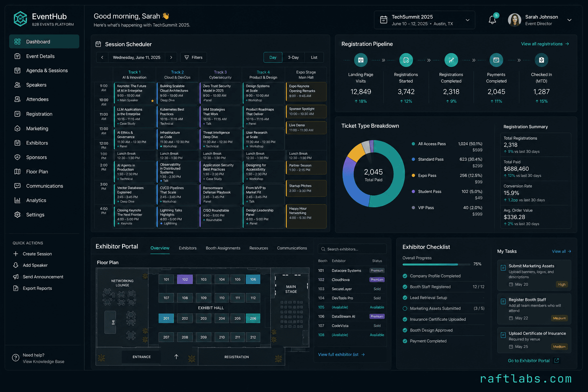This screenshot has height=392, width=588.
Task: Select Attendees in the sidebar
Action: [44, 99]
